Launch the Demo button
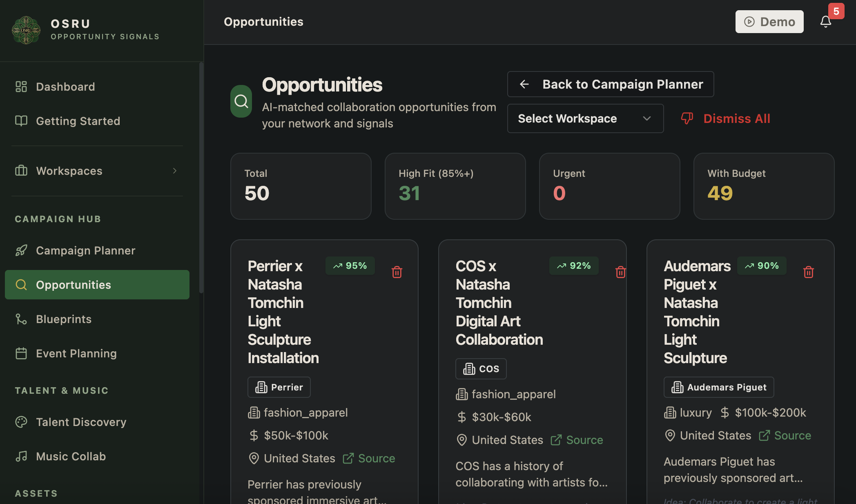This screenshot has width=856, height=504. click(x=769, y=22)
